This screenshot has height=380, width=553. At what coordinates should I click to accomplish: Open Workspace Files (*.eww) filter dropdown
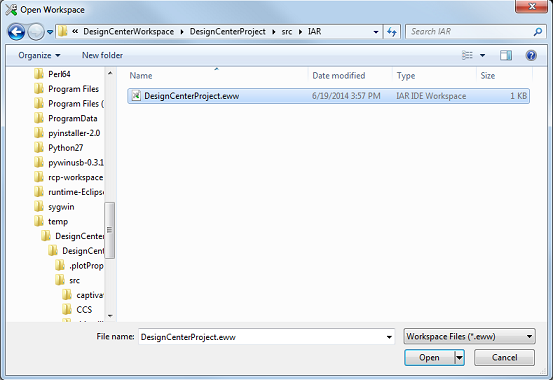[x=469, y=337]
